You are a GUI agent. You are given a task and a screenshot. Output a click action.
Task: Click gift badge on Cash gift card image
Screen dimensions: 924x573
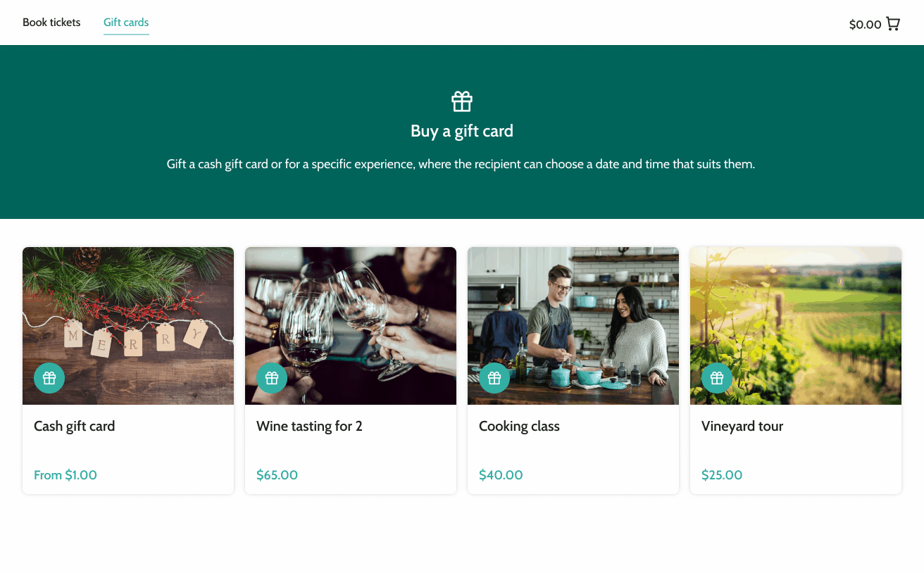pos(49,378)
